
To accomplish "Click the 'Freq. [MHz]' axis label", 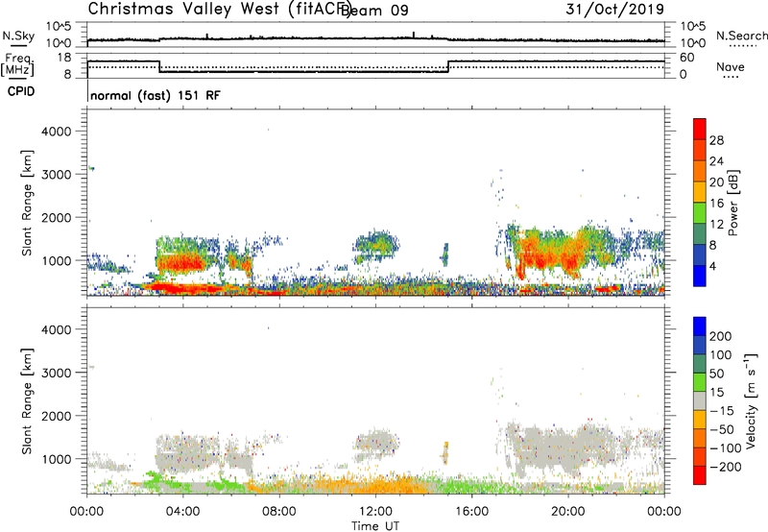I will [17, 64].
